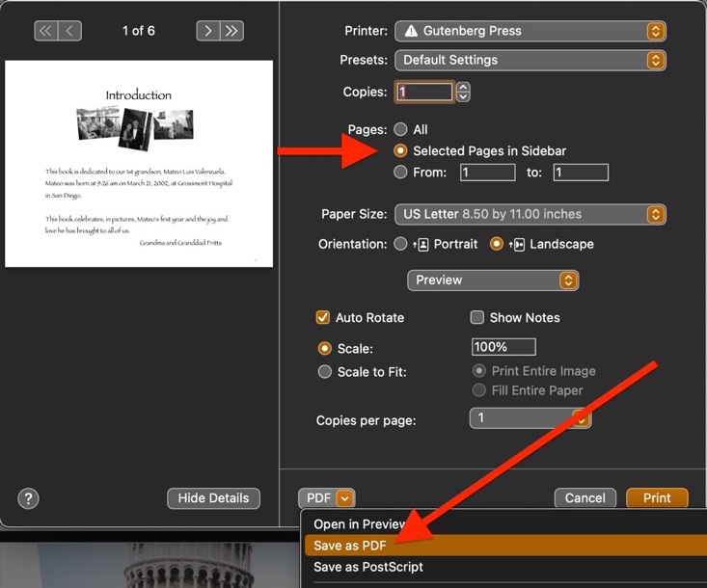707x588 pixels.
Task: Jump to last page in preview
Action: (231, 31)
